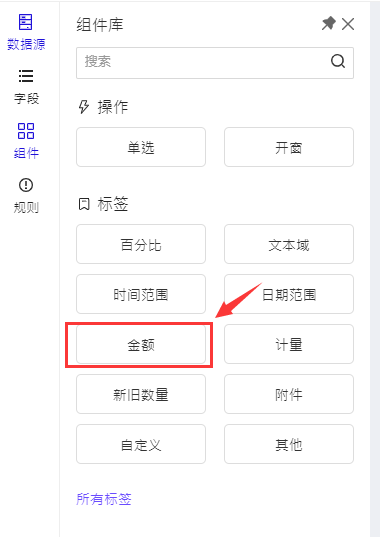
Task: Switch to the 字段 fields panel
Action: pyautogui.click(x=26, y=87)
